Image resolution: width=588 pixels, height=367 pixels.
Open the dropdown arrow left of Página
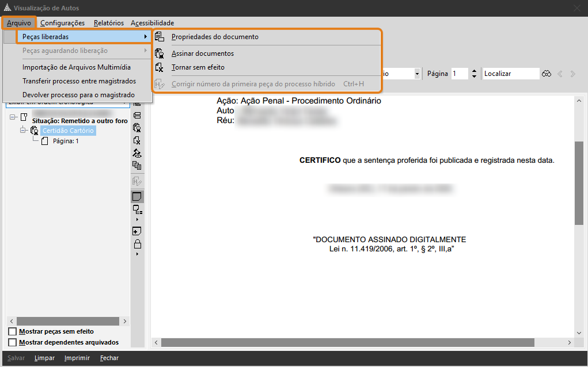coord(417,74)
